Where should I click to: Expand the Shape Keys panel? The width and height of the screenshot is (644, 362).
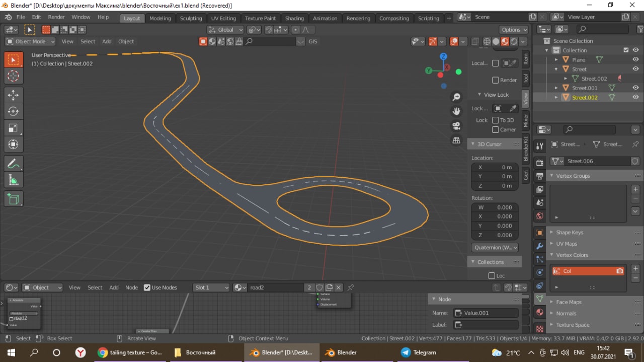click(570, 233)
